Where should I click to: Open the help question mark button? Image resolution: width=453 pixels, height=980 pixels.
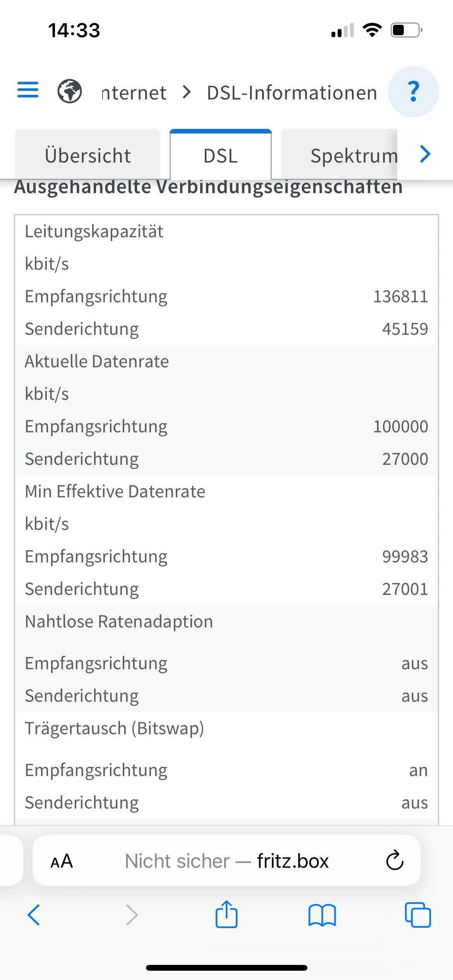[413, 92]
